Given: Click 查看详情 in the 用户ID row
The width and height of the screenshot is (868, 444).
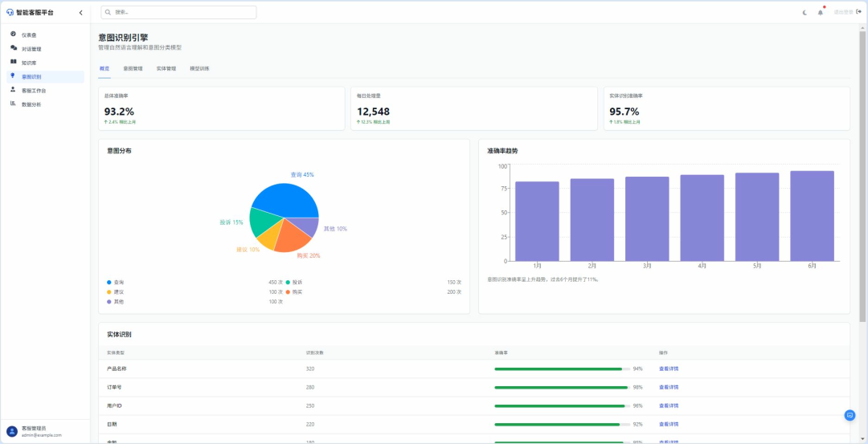Looking at the screenshot, I should pos(668,405).
